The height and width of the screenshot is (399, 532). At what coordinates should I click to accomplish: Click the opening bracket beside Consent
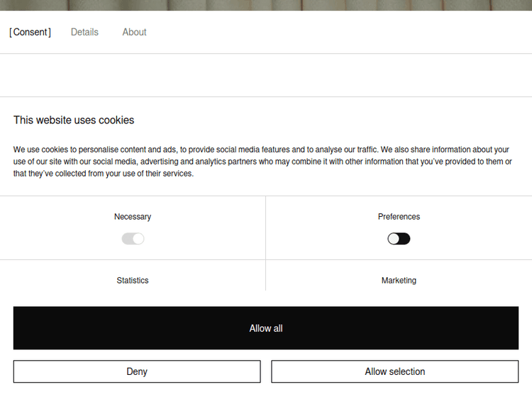pos(11,32)
